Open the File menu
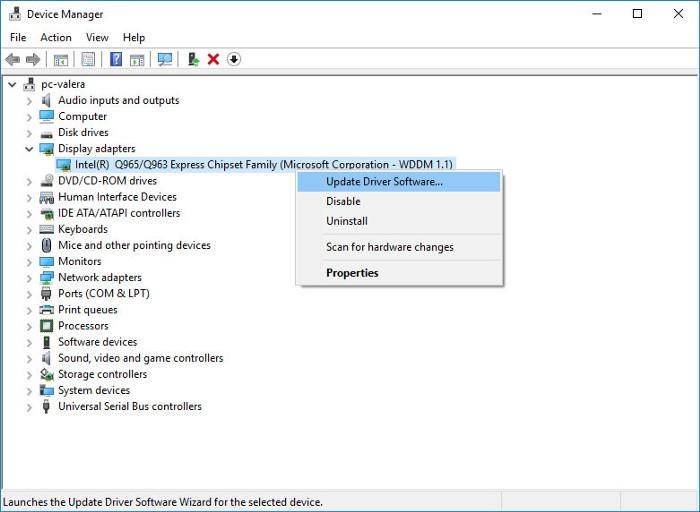The height and width of the screenshot is (512, 700). (18, 37)
